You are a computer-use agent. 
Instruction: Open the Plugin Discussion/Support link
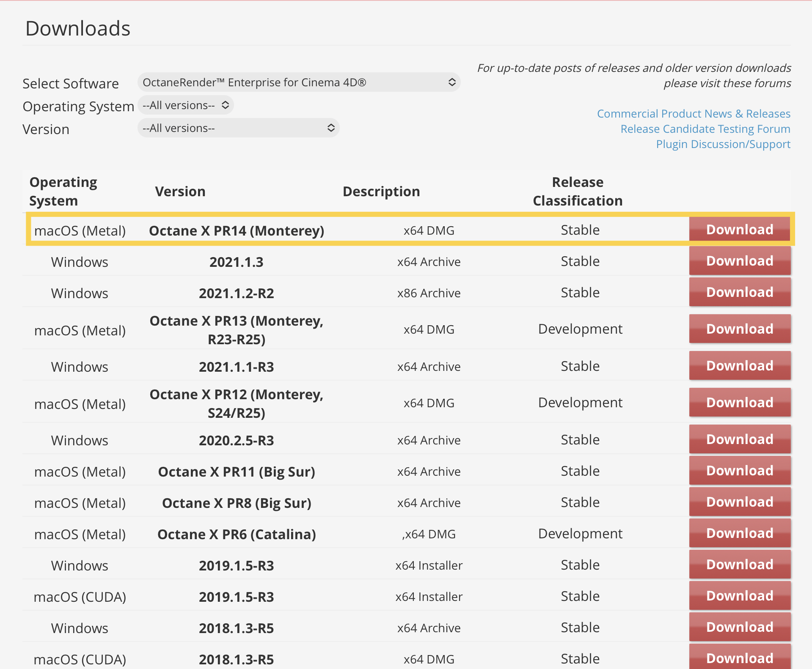point(723,144)
